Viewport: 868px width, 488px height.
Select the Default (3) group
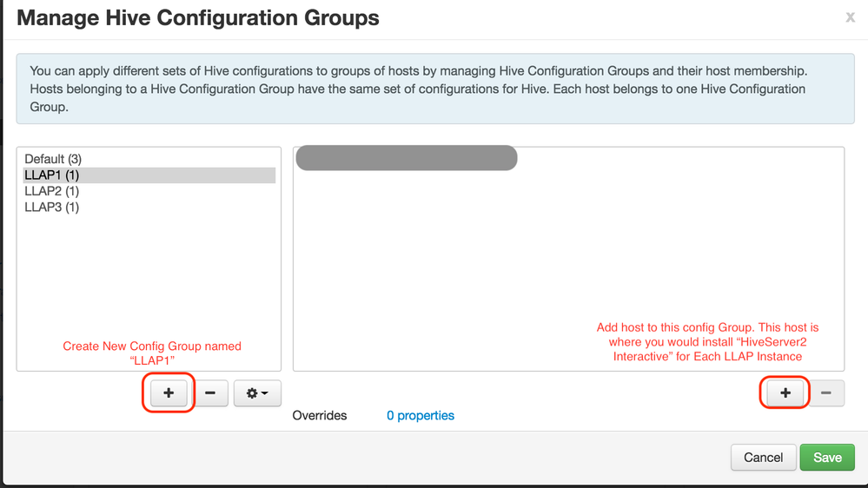pos(149,160)
